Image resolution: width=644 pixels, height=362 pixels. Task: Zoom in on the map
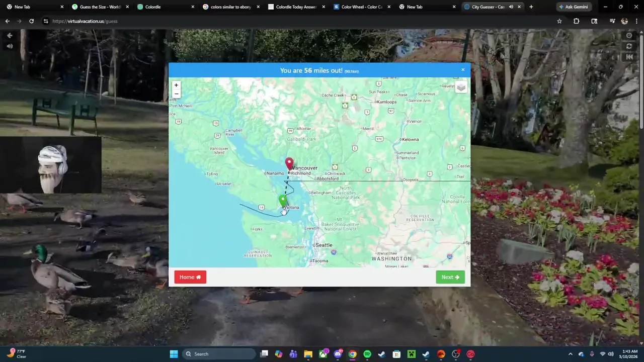click(176, 85)
